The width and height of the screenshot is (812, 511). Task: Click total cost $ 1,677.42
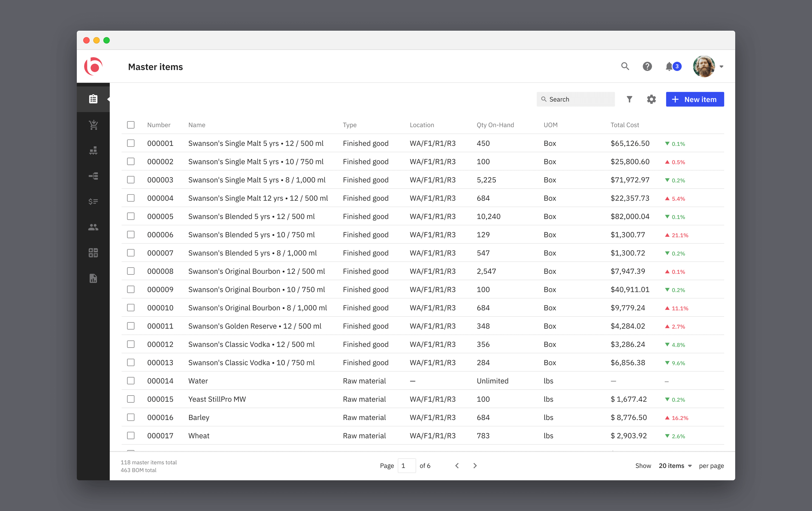pyautogui.click(x=628, y=399)
